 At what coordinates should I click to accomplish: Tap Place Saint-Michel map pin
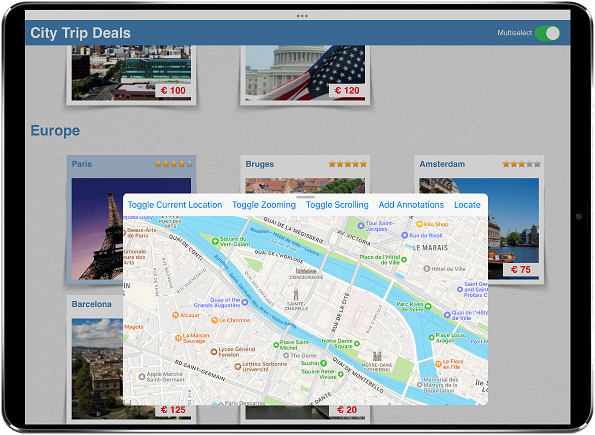coord(276,345)
